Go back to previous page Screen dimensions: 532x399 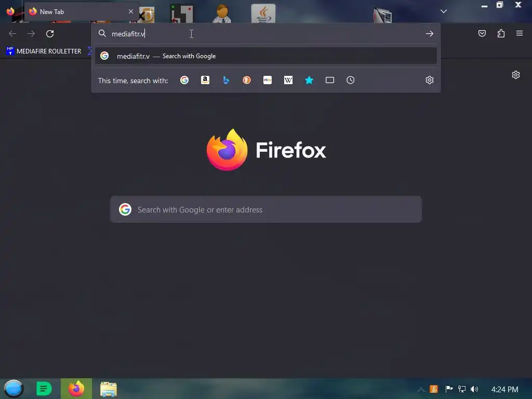12,34
